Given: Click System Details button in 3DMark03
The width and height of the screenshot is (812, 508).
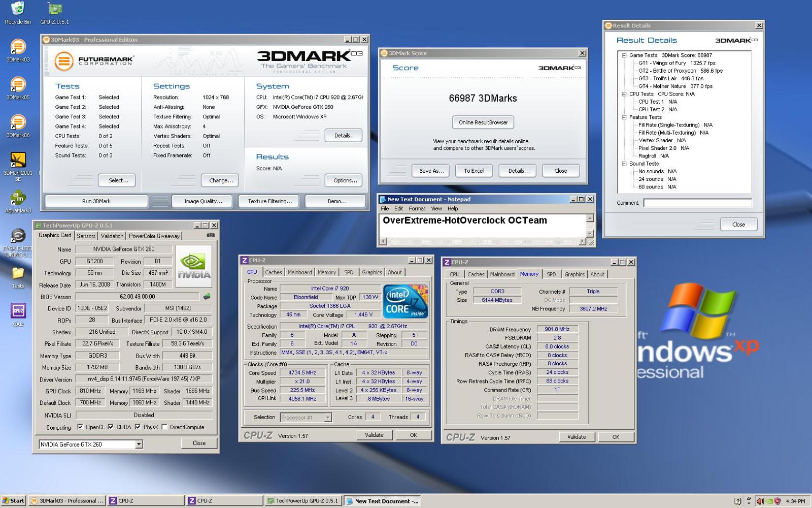Looking at the screenshot, I should point(345,136).
